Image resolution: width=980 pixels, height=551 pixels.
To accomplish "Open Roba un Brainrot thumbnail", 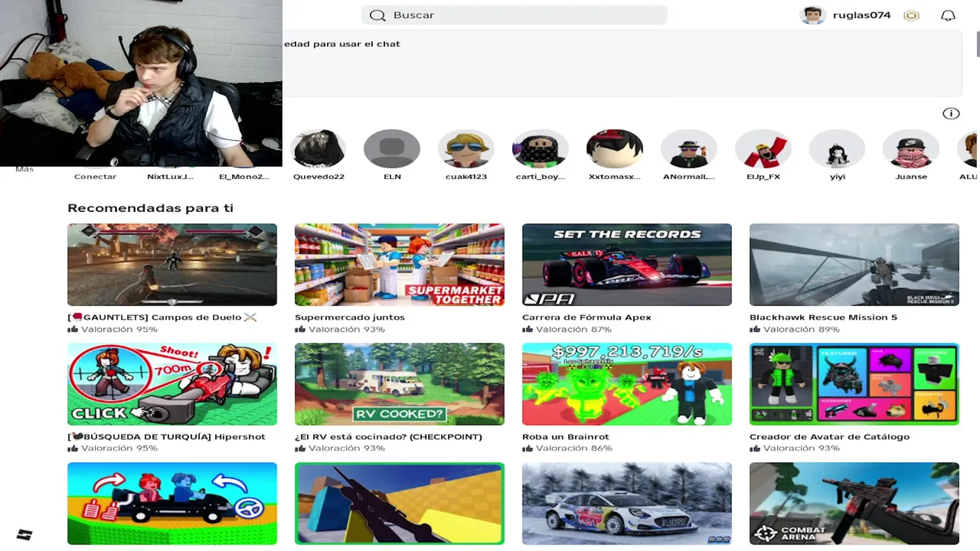I will pyautogui.click(x=627, y=384).
